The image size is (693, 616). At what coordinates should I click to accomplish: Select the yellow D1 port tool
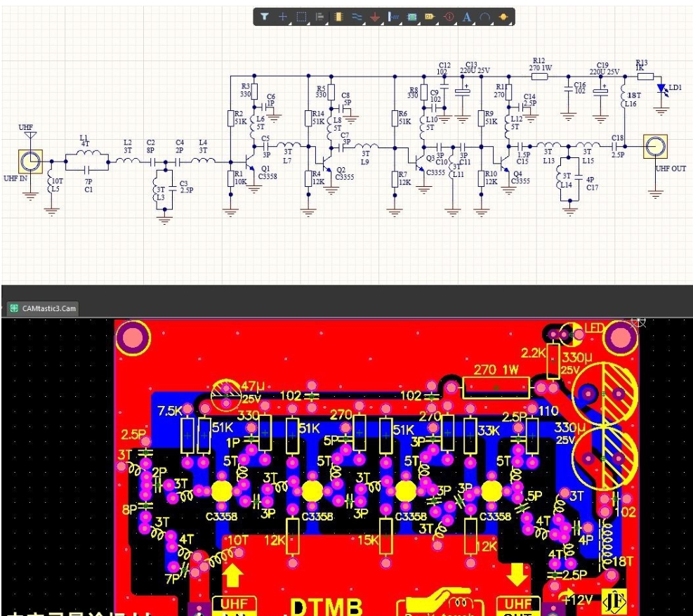(x=430, y=16)
